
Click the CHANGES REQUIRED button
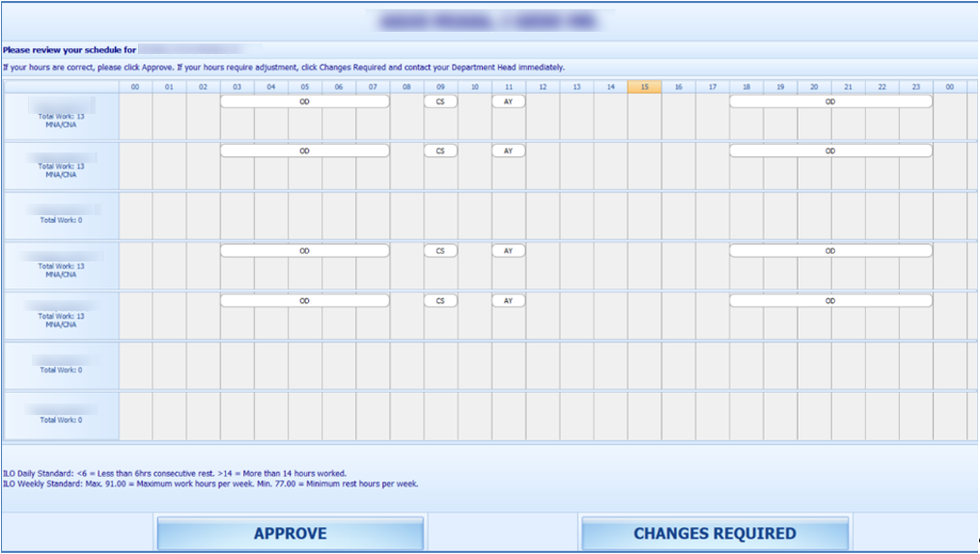tap(715, 534)
